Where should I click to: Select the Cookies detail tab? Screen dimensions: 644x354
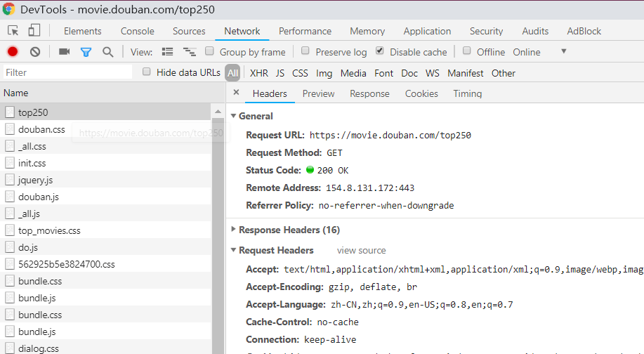point(421,93)
